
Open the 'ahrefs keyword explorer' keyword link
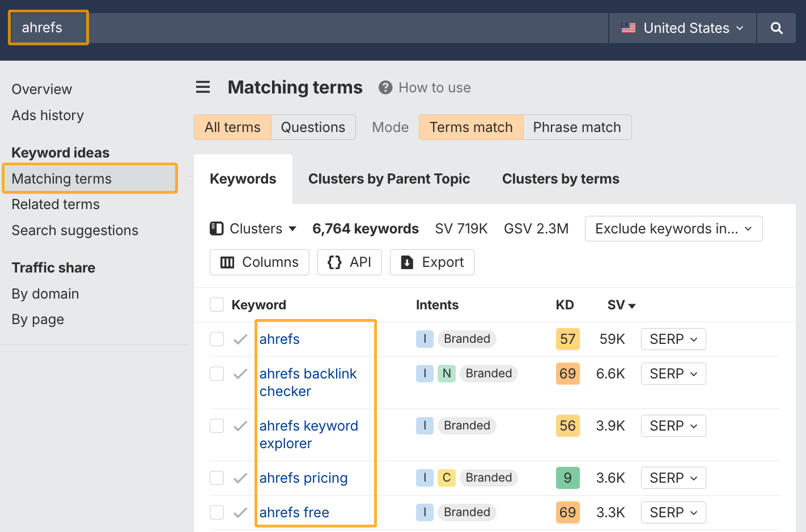pyautogui.click(x=308, y=434)
